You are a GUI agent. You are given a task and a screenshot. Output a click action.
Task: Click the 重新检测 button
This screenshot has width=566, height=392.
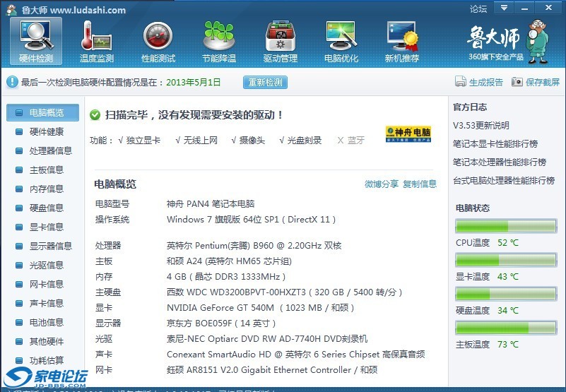pyautogui.click(x=265, y=83)
